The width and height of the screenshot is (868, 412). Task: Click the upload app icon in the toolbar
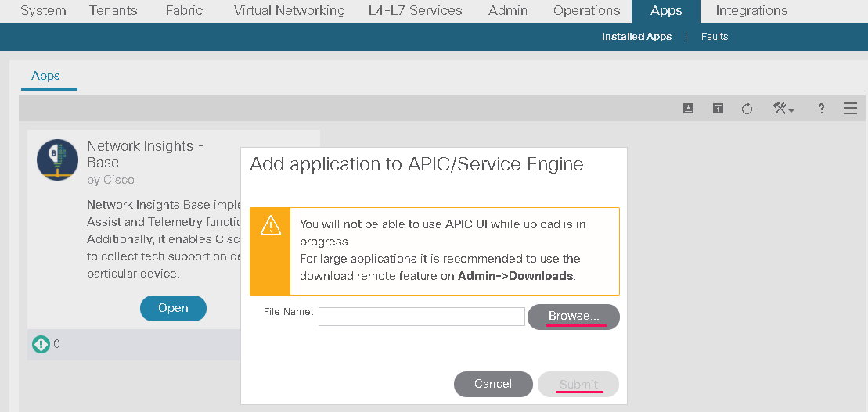pos(718,109)
